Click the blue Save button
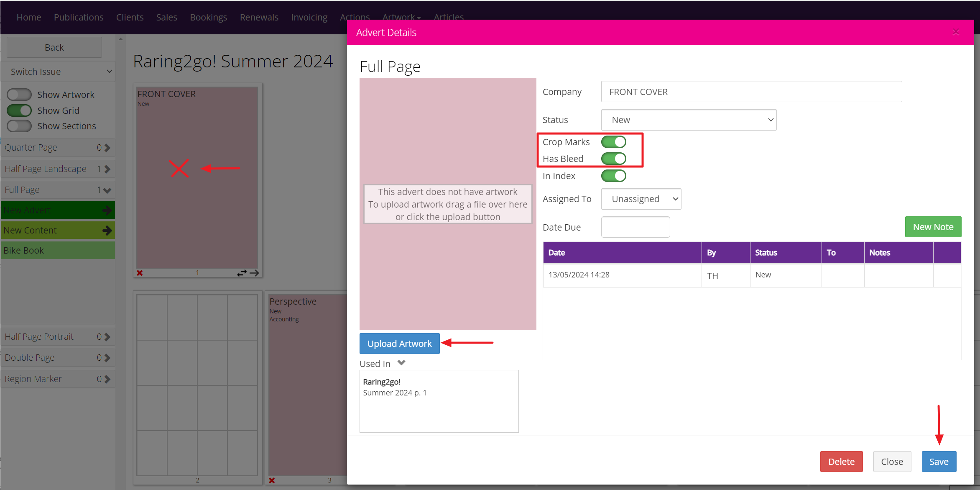The height and width of the screenshot is (490, 980). pos(939,462)
